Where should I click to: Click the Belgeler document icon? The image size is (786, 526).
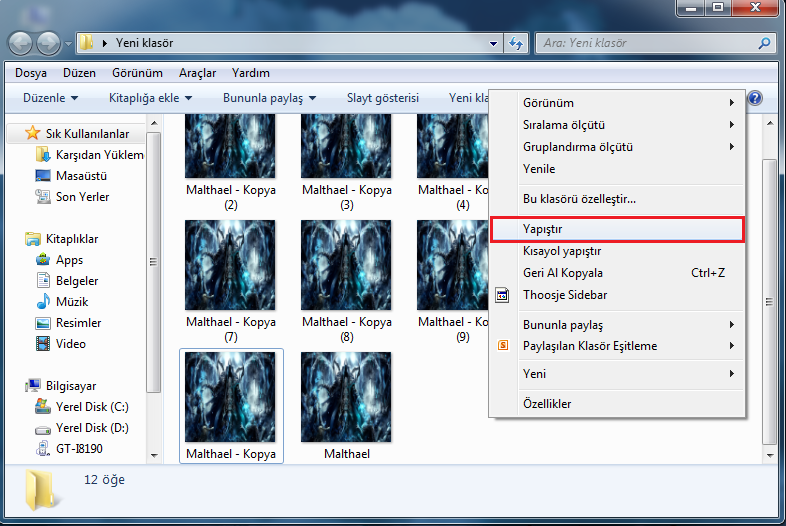coord(43,280)
